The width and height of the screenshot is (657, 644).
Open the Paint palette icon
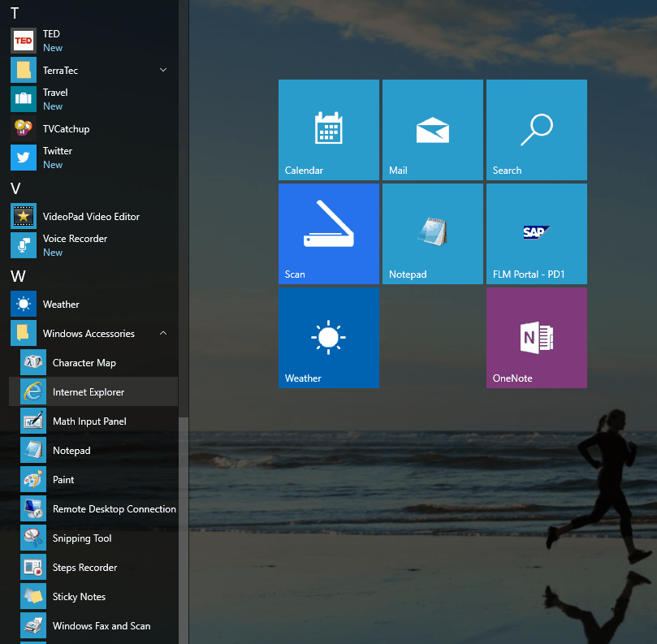point(33,479)
